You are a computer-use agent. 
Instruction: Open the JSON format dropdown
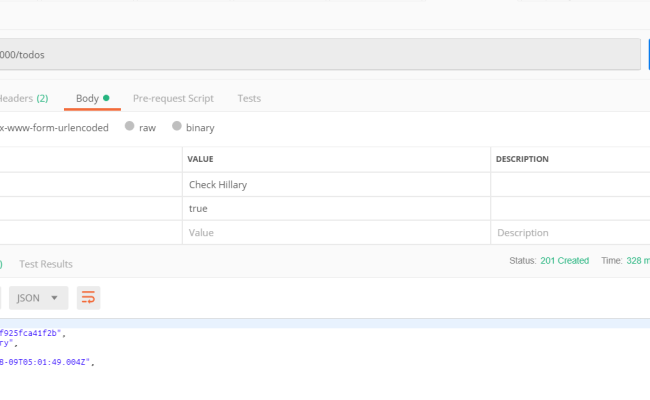(x=39, y=298)
